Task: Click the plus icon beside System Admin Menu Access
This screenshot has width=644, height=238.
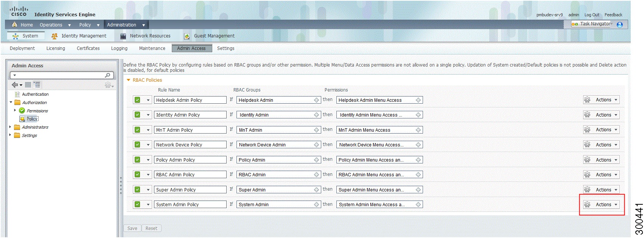Action: [418, 205]
